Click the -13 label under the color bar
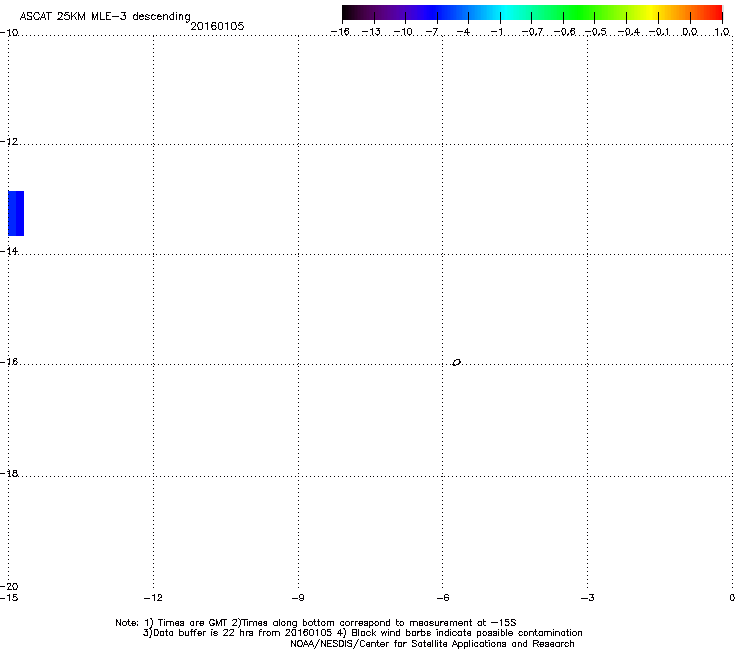This screenshot has width=740, height=650. 371,32
